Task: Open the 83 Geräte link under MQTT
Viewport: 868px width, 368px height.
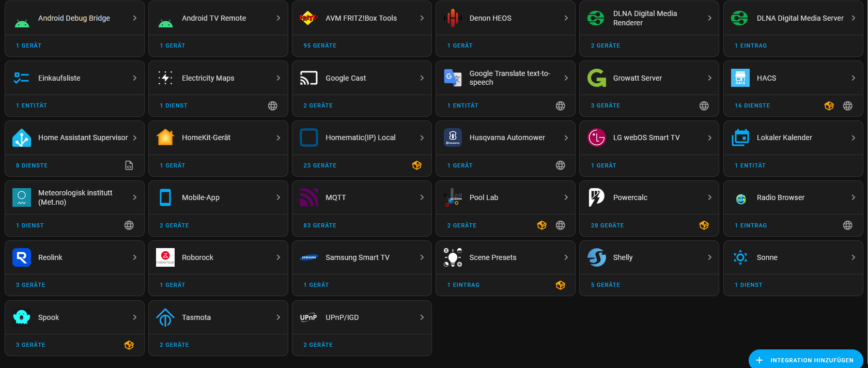Action: 320,225
